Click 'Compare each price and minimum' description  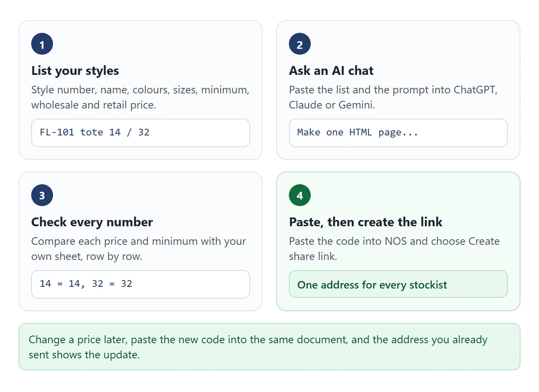[x=139, y=249]
